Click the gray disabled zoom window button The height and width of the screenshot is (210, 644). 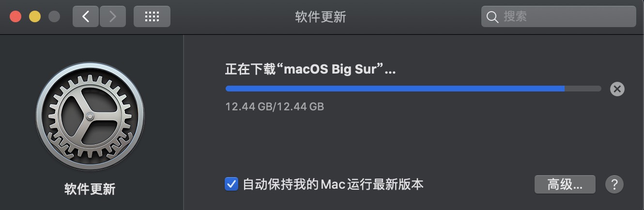pos(54,16)
